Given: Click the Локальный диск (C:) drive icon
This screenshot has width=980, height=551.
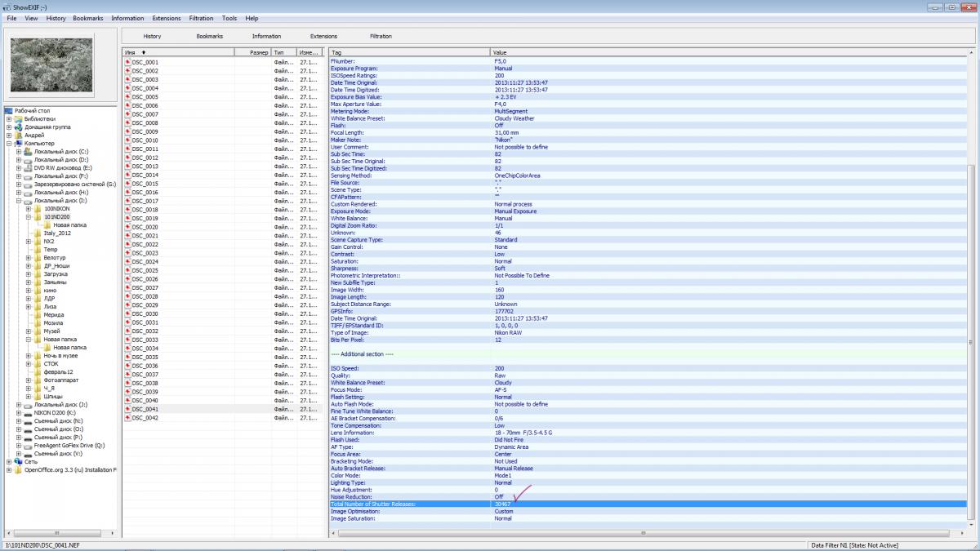Looking at the screenshot, I should [x=28, y=151].
